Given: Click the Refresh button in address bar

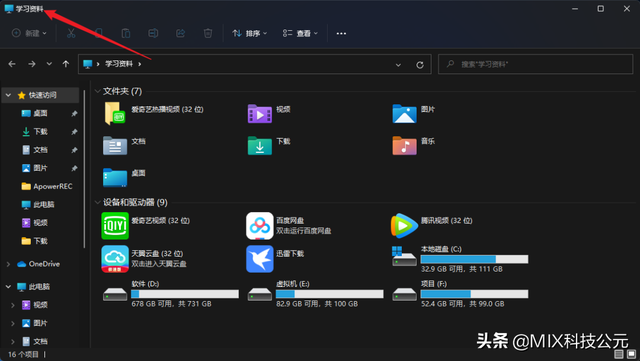Looking at the screenshot, I should (x=420, y=65).
